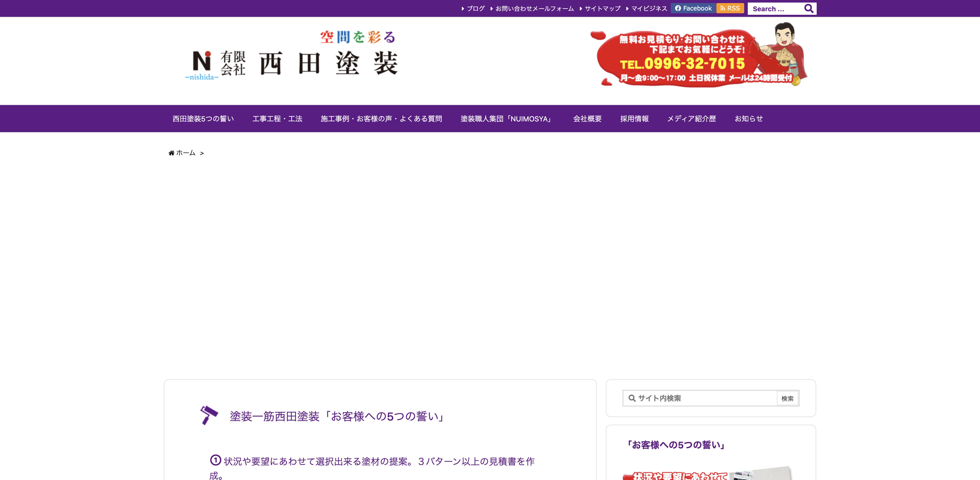Open 工事工程・工法 menu item
This screenshot has height=480, width=980.
pos(277,119)
